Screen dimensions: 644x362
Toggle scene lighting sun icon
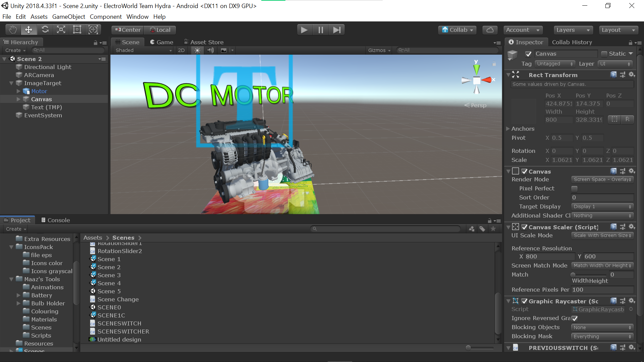pos(197,50)
